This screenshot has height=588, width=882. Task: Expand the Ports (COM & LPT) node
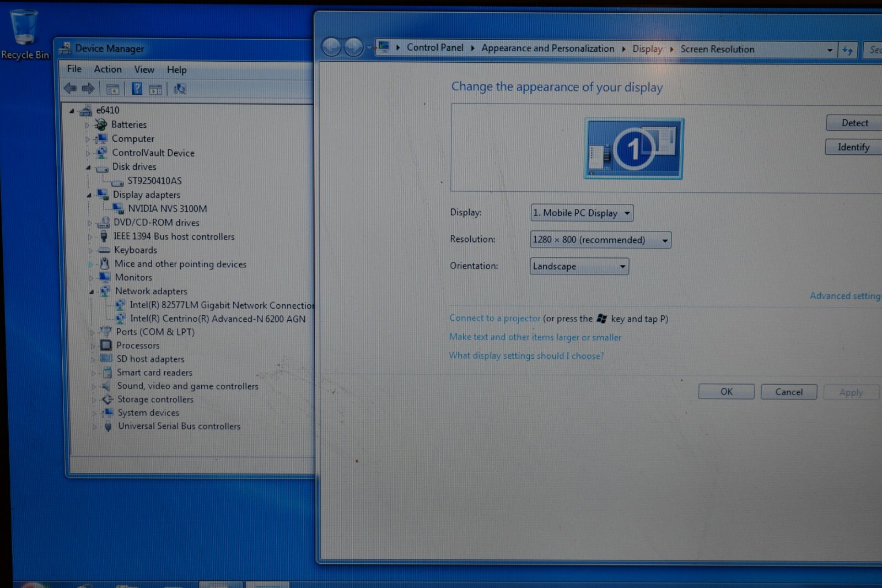pyautogui.click(x=93, y=332)
